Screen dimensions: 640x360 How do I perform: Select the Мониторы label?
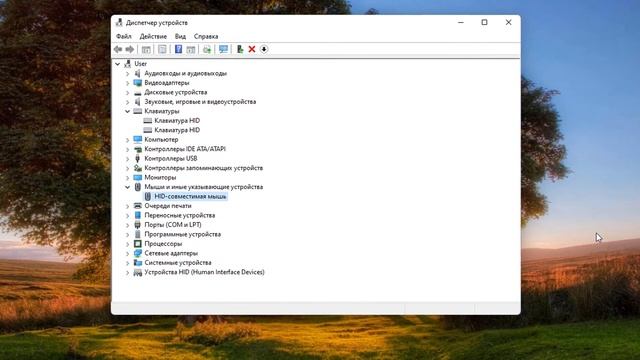click(x=160, y=178)
